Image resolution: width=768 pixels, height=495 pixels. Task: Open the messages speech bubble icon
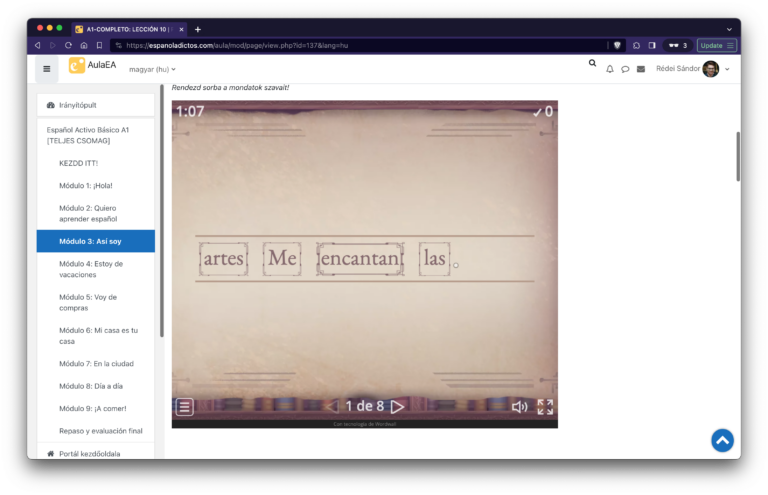pos(625,69)
